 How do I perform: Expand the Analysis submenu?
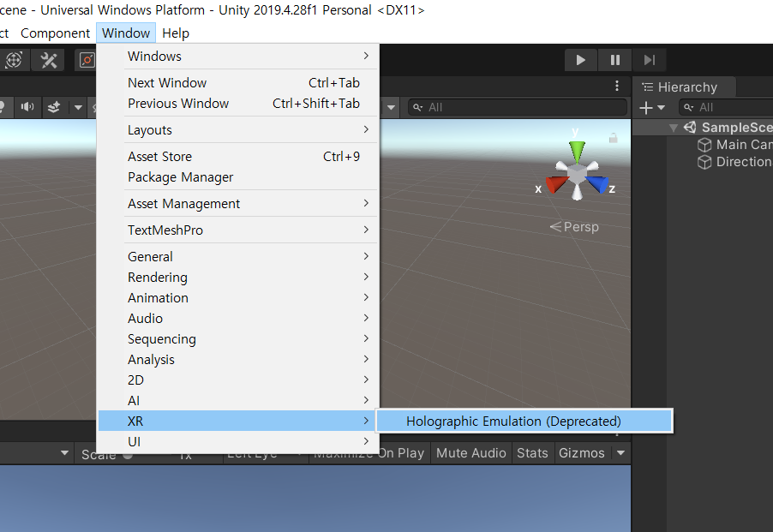coord(238,360)
